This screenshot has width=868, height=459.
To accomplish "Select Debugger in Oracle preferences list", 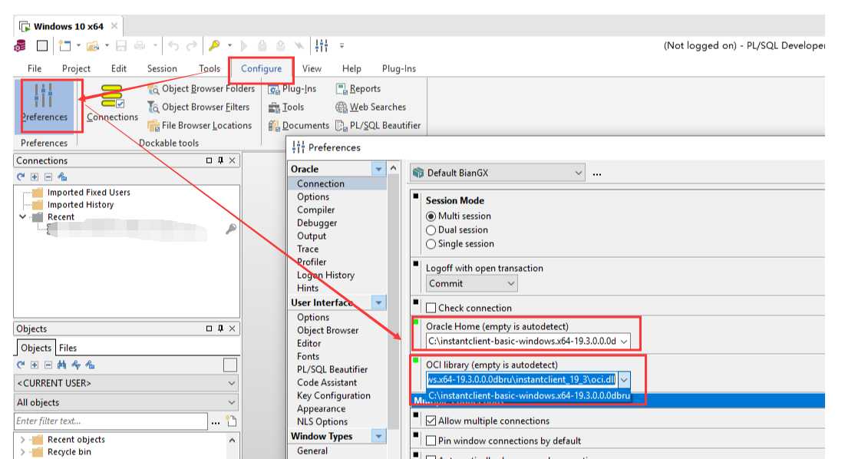I will [x=317, y=223].
